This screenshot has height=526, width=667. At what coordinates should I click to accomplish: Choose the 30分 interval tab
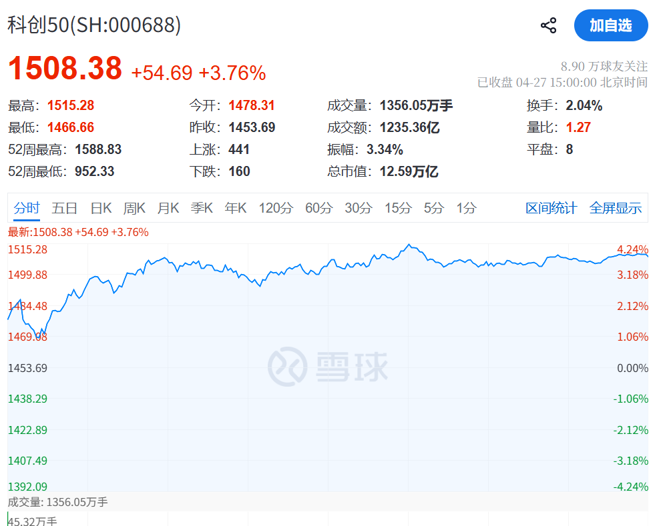(x=358, y=208)
